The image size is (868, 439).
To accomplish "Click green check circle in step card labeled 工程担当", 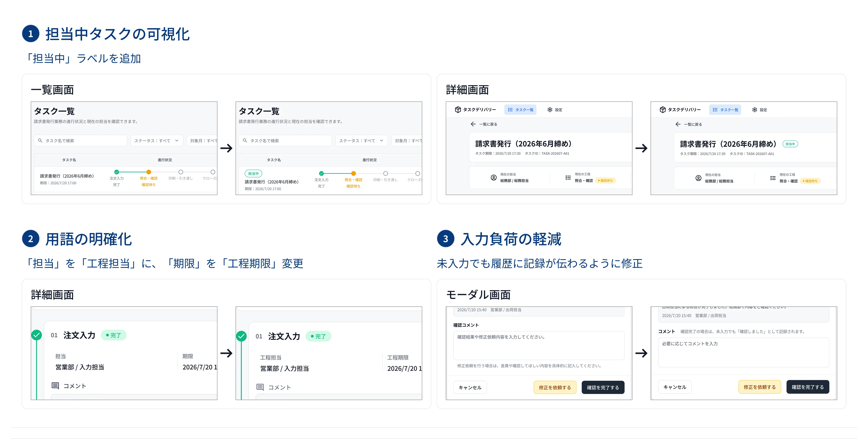I will tap(241, 336).
